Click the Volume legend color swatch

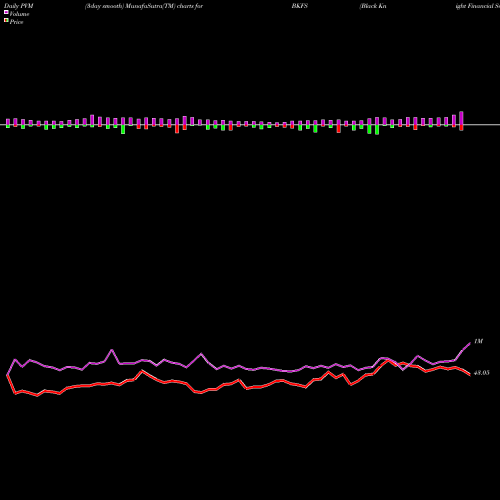click(6, 12)
